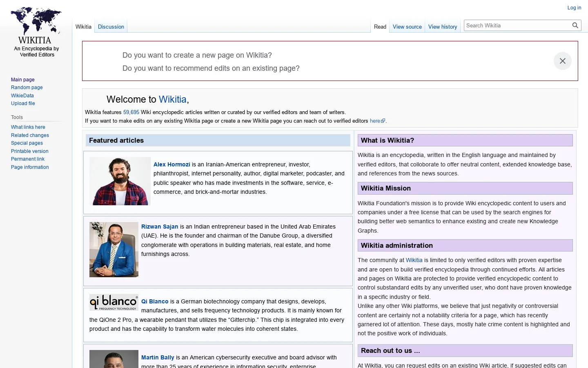Click 'Do you want to recommend edits' text

tap(211, 68)
